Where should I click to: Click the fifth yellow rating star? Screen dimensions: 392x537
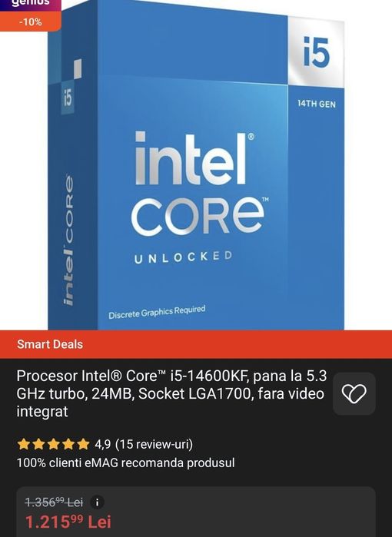pyautogui.click(x=83, y=444)
